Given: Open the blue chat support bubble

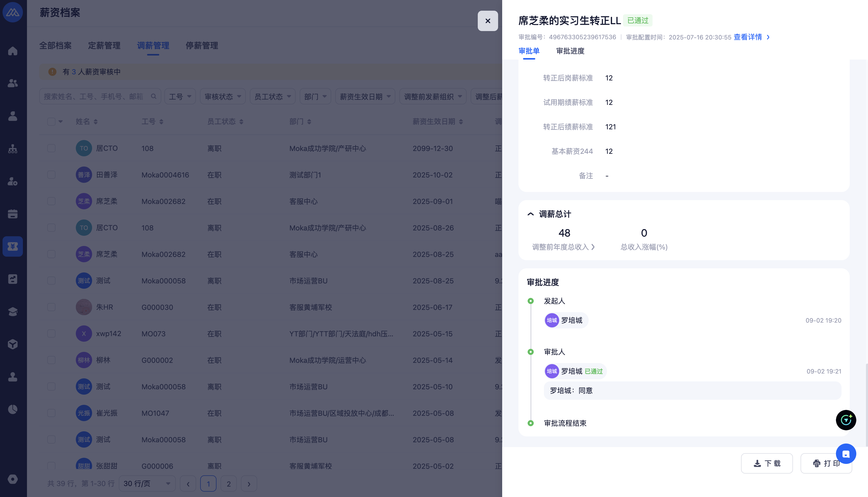Looking at the screenshot, I should [x=846, y=454].
